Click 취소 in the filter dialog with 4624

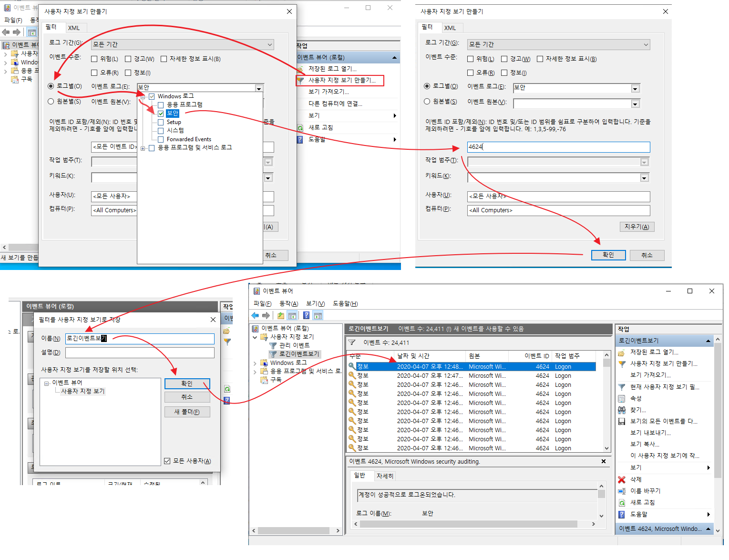click(647, 255)
